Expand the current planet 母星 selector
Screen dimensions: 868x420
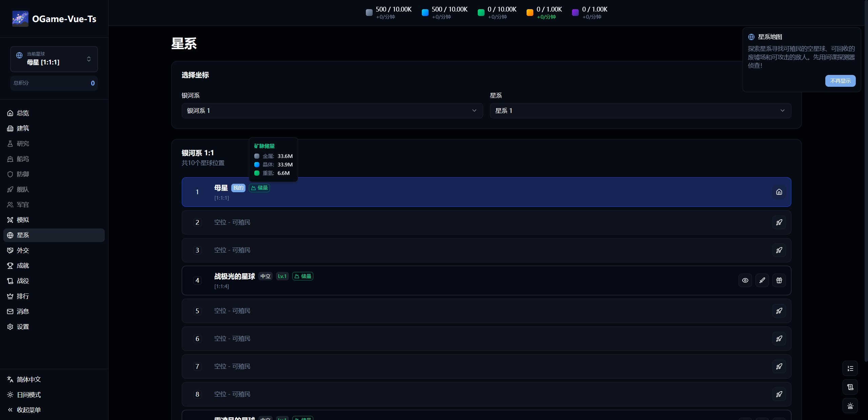(54, 59)
